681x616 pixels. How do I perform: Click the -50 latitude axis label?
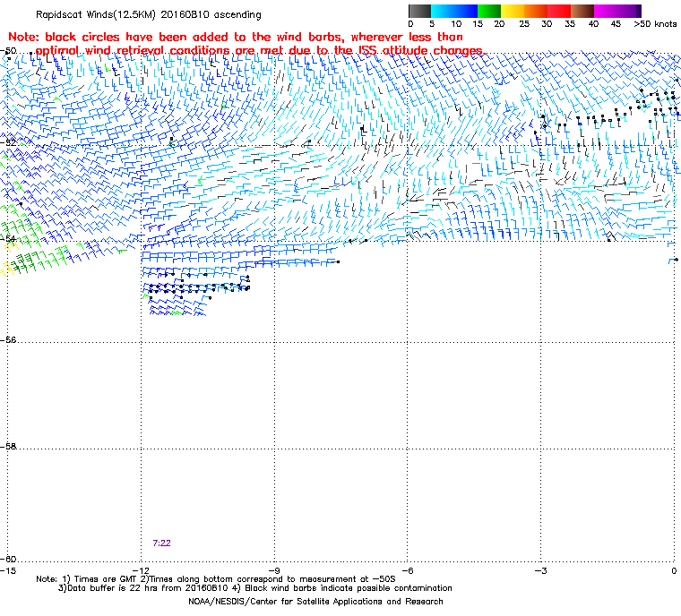[x=9, y=51]
